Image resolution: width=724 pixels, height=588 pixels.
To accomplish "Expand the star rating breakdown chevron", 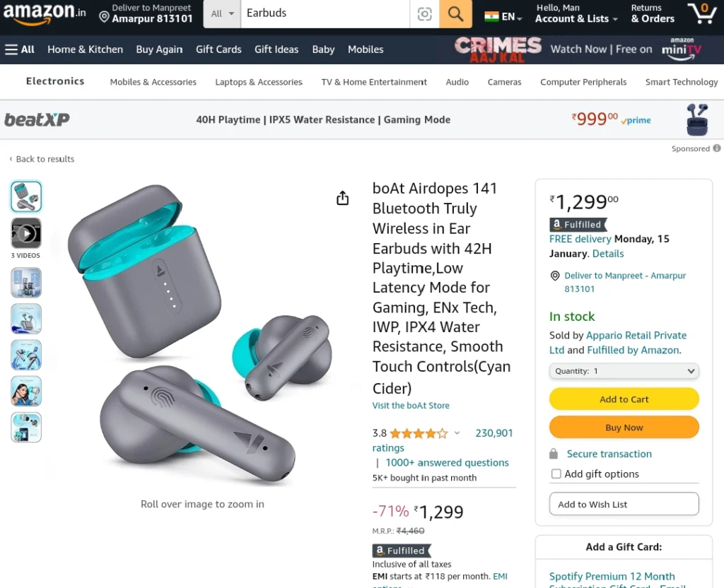I will click(457, 433).
